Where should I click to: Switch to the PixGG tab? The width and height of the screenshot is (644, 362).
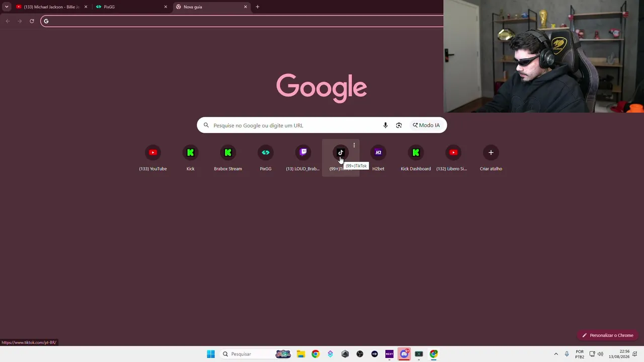click(132, 7)
